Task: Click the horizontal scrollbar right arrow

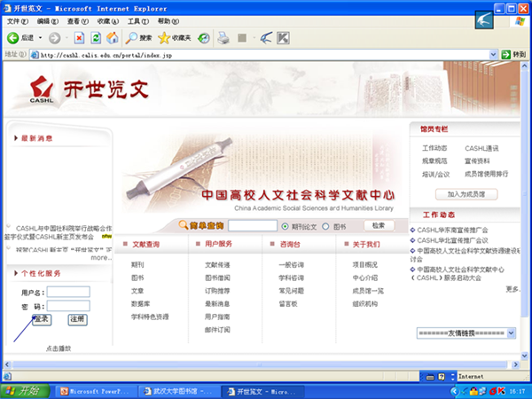Action: [515, 364]
